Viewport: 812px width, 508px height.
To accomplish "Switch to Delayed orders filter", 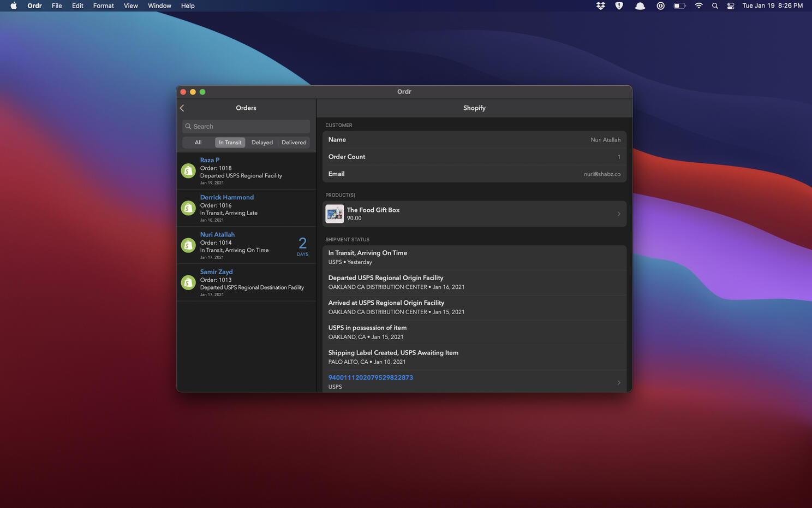I will [x=262, y=143].
